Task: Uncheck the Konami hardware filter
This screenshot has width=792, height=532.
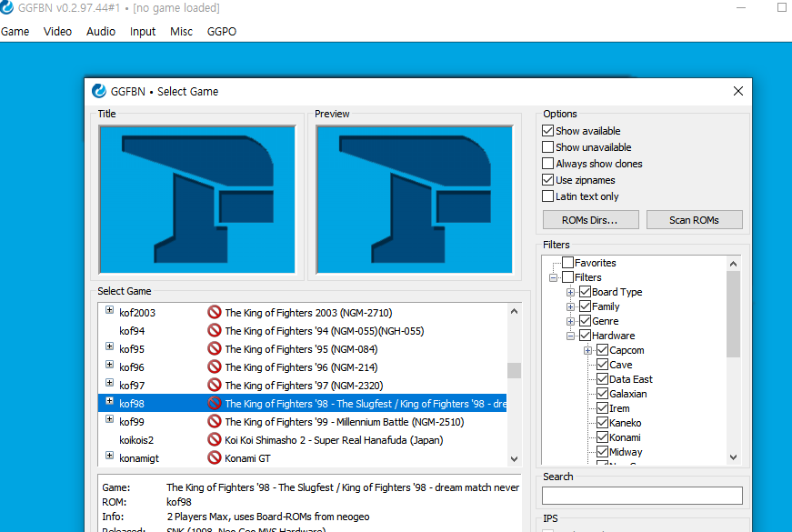Action: [602, 437]
